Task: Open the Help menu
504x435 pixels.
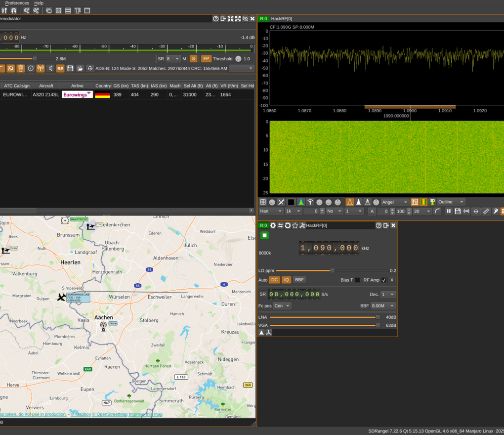Action: click(39, 3)
